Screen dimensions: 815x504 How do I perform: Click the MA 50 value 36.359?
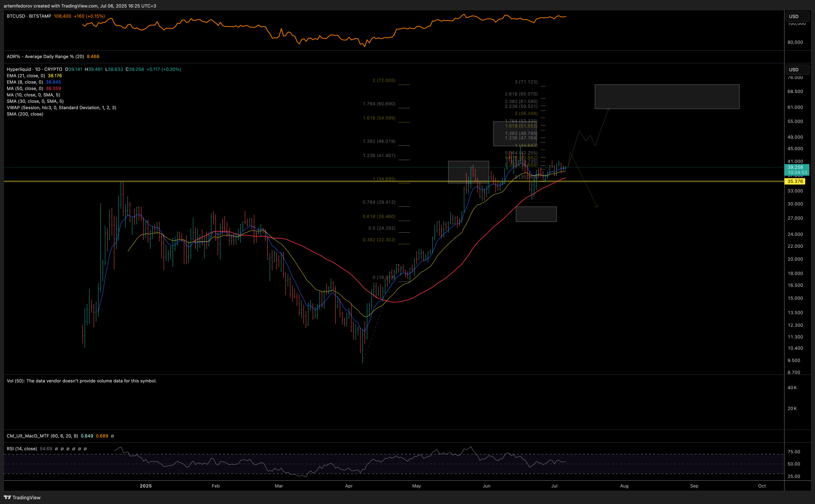tap(53, 88)
